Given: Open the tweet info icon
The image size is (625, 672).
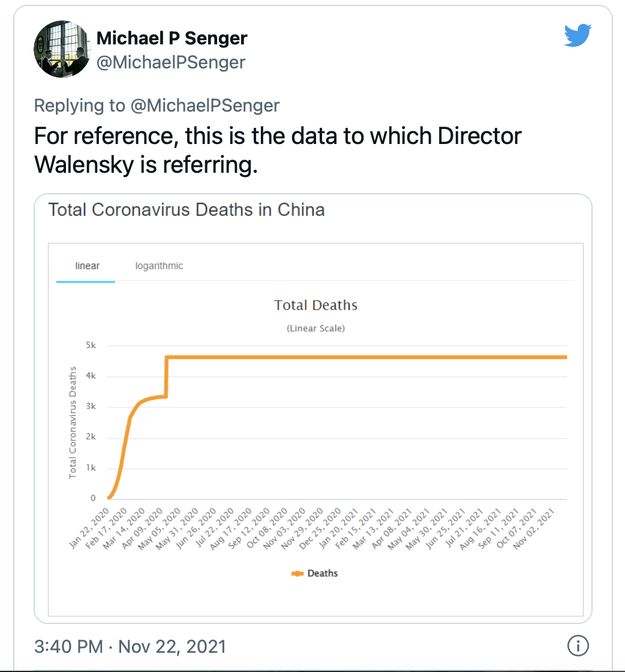Looking at the screenshot, I should tap(578, 646).
